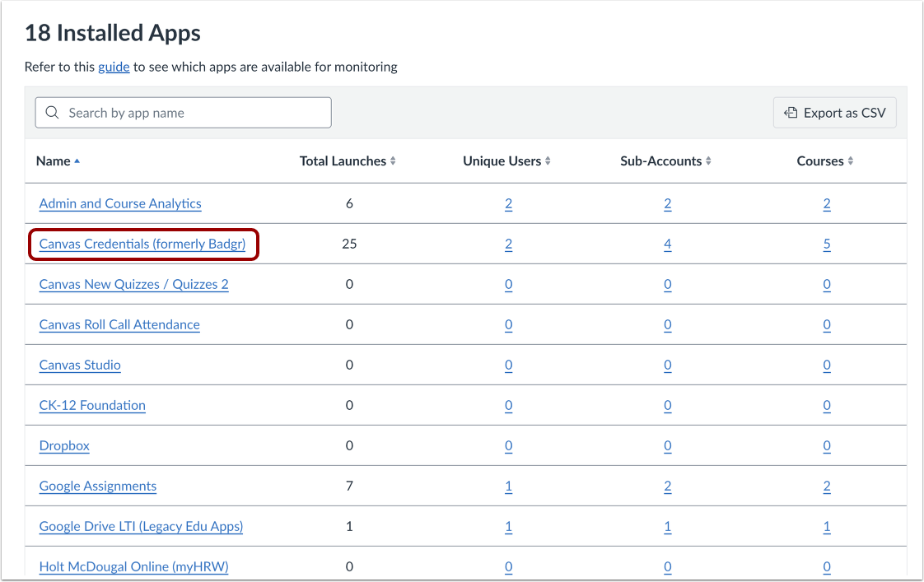The width and height of the screenshot is (924, 582).
Task: Open the guide link about monitored apps
Action: coord(114,67)
